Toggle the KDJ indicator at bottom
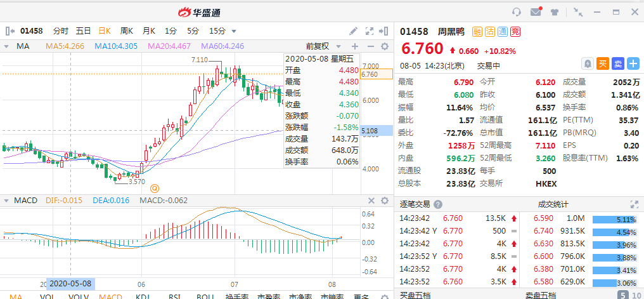 click(x=142, y=296)
